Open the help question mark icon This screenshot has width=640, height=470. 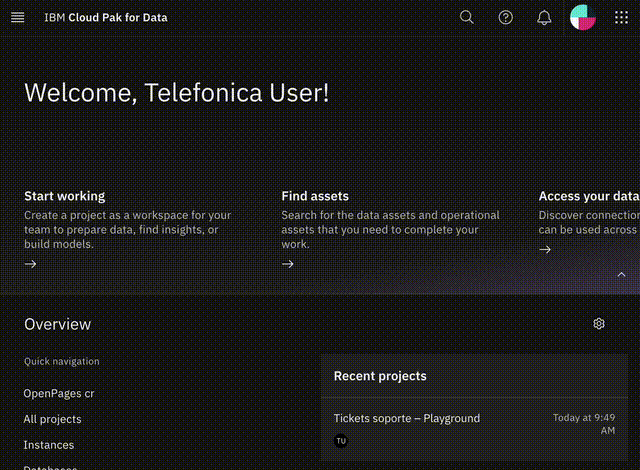(505, 18)
